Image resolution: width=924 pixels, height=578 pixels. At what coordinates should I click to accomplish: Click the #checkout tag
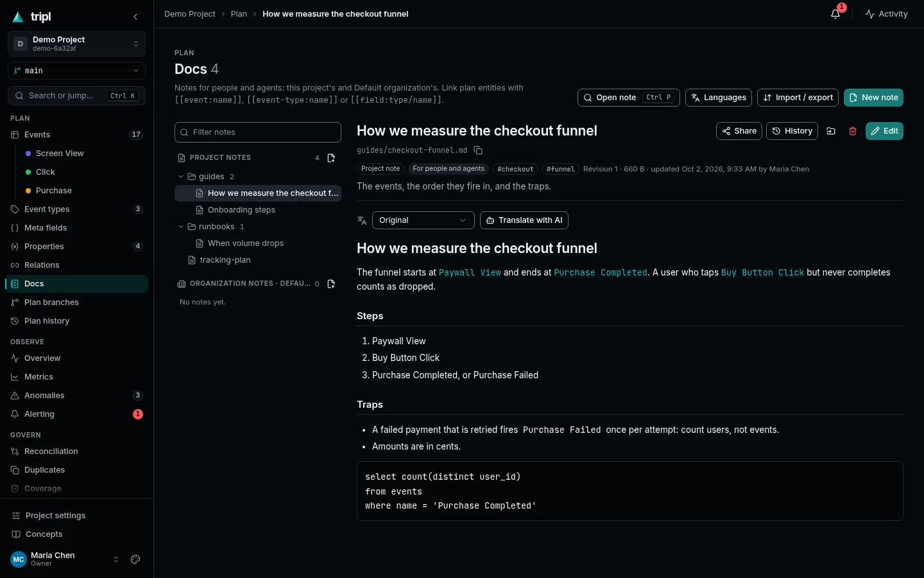point(515,169)
